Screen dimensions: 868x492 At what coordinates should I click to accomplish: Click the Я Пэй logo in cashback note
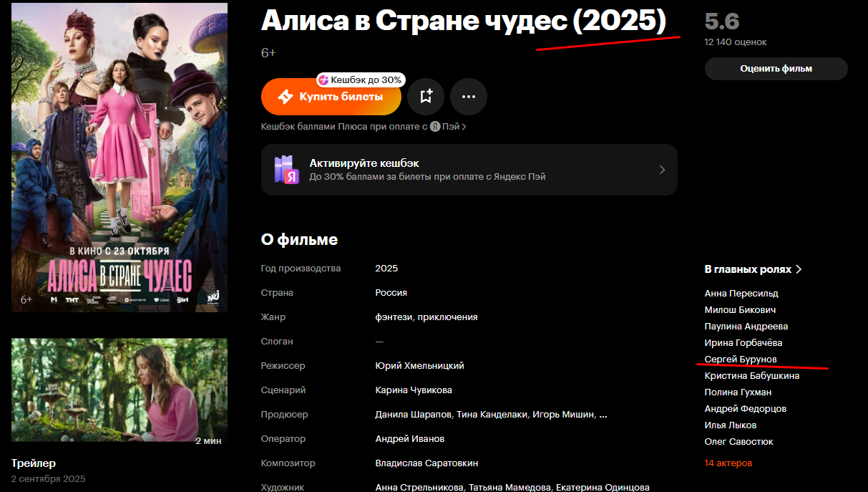click(x=434, y=127)
